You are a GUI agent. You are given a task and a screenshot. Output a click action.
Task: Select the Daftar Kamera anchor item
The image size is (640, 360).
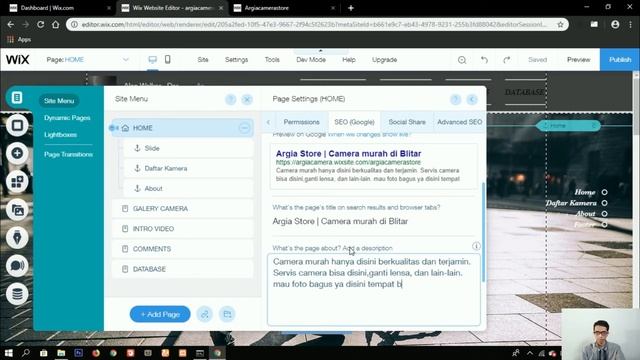click(x=188, y=168)
